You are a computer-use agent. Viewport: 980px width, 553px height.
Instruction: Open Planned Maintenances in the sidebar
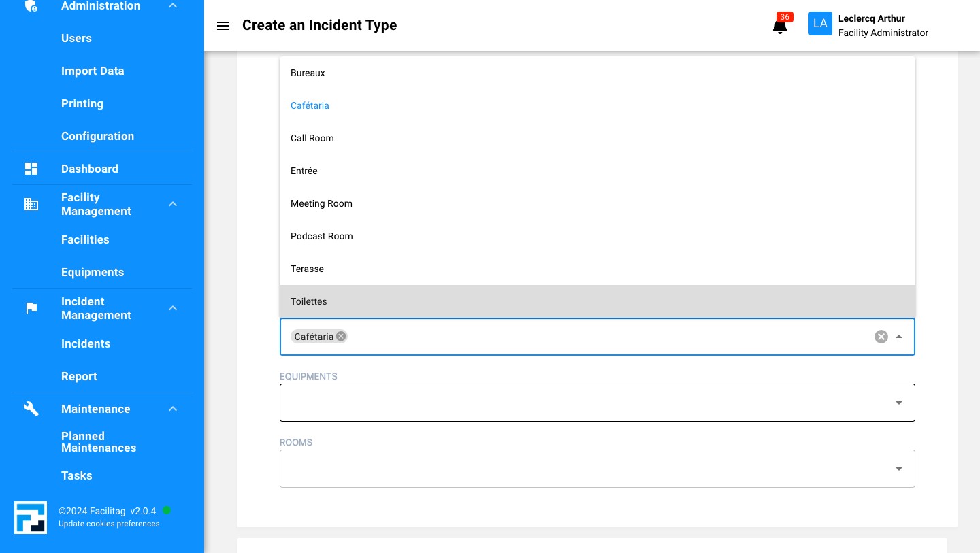(x=99, y=442)
